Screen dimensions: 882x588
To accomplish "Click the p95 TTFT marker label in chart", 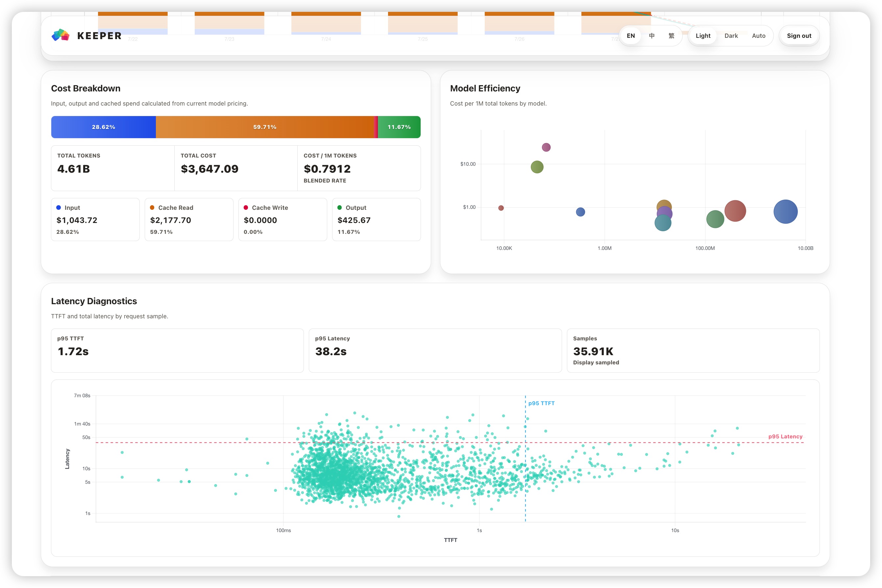I will (542, 404).
